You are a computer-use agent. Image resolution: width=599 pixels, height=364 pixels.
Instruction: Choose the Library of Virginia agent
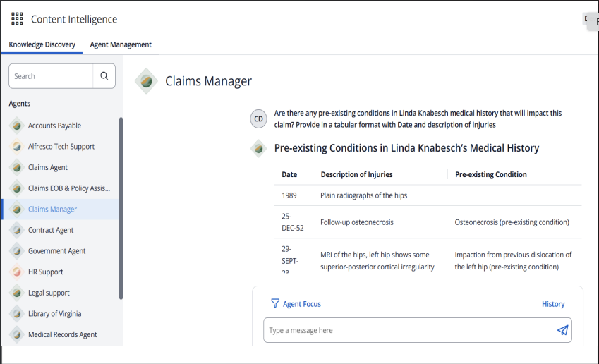(x=54, y=314)
